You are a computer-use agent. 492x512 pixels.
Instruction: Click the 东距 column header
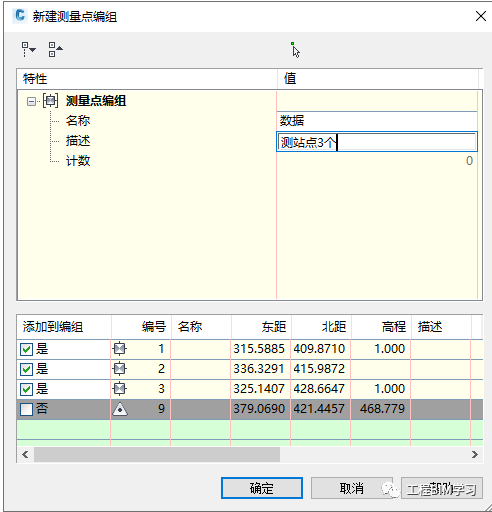pyautogui.click(x=261, y=327)
